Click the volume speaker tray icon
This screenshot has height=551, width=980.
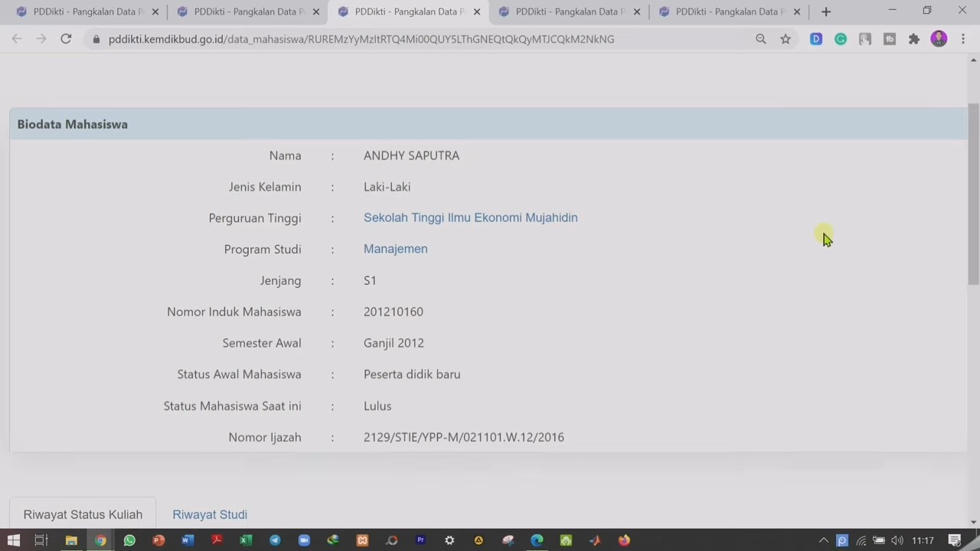897,540
